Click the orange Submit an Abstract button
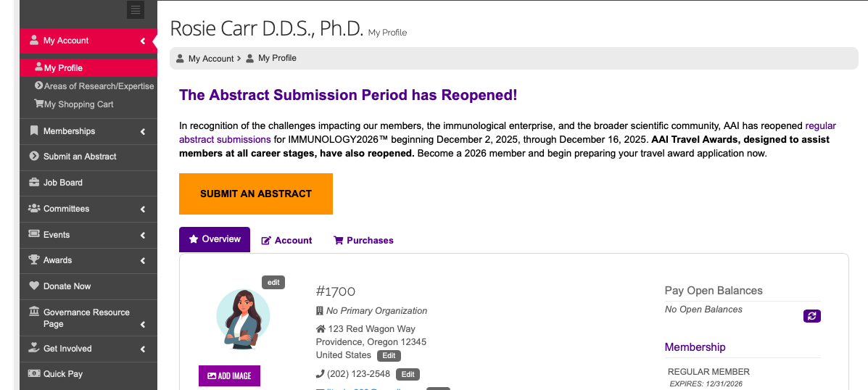868x390 pixels. pyautogui.click(x=256, y=194)
